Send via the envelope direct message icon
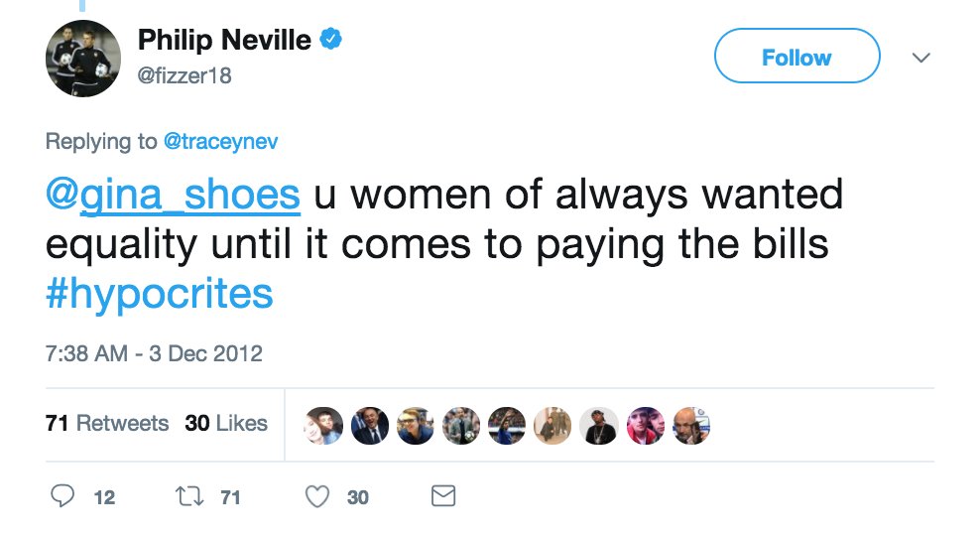Image resolution: width=980 pixels, height=538 pixels. 442,496
